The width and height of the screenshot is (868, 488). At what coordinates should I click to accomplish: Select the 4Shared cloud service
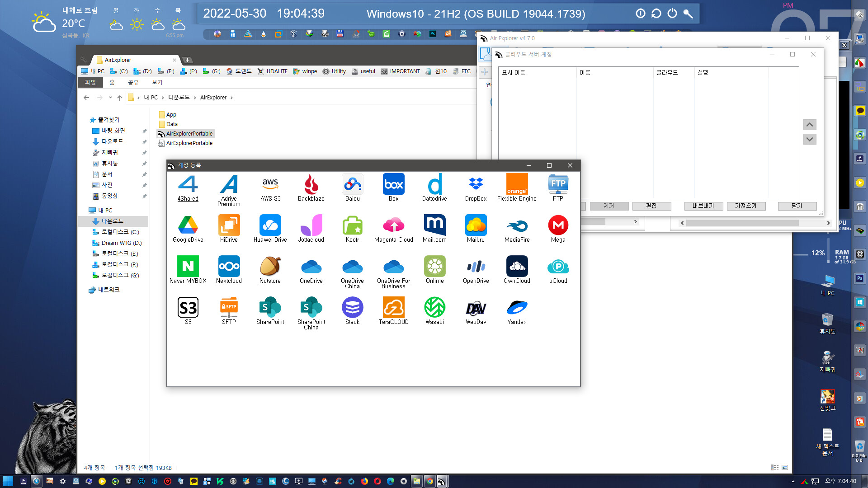pyautogui.click(x=188, y=188)
